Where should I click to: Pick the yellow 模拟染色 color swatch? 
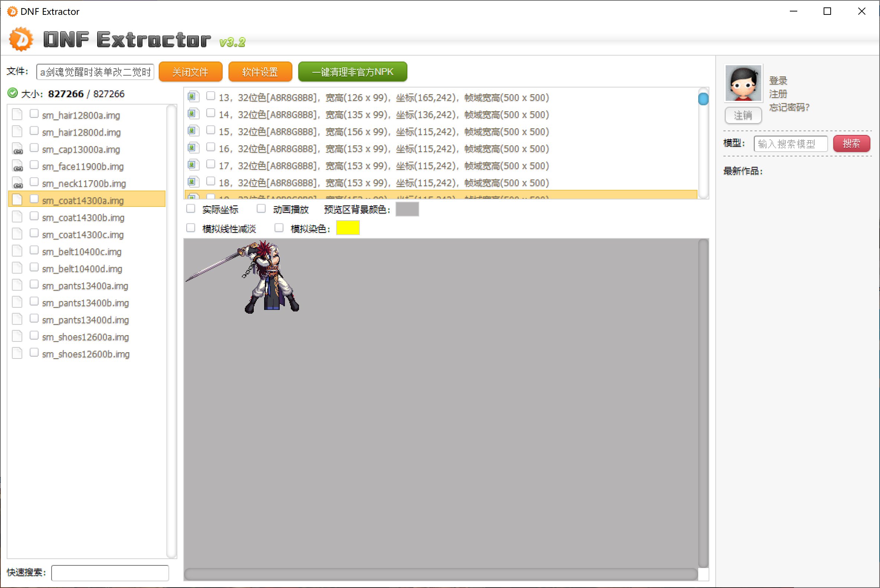pos(348,228)
